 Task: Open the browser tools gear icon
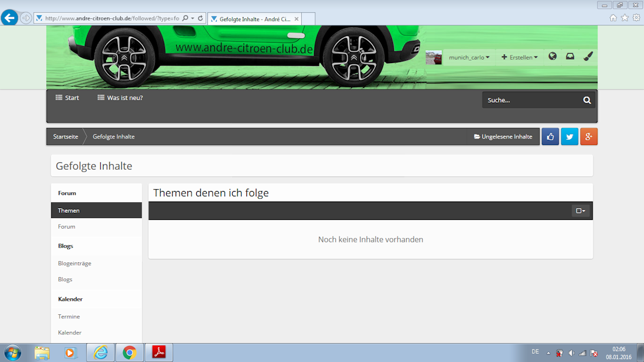point(636,18)
